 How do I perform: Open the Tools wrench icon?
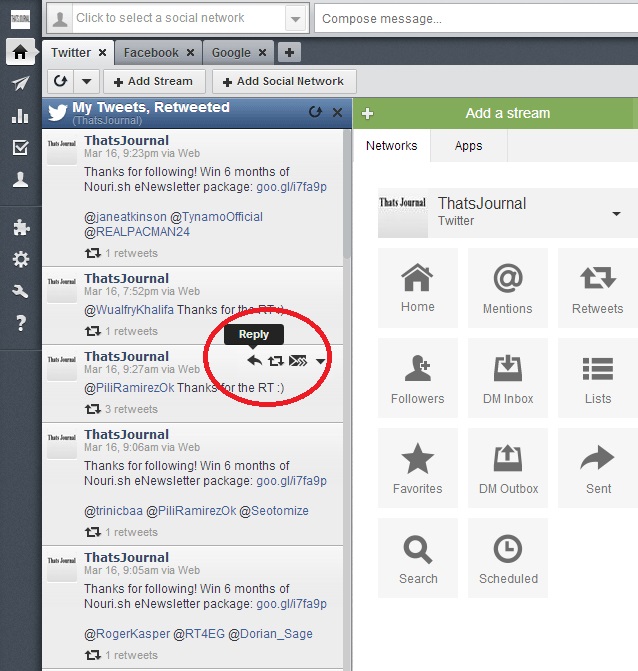click(20, 291)
